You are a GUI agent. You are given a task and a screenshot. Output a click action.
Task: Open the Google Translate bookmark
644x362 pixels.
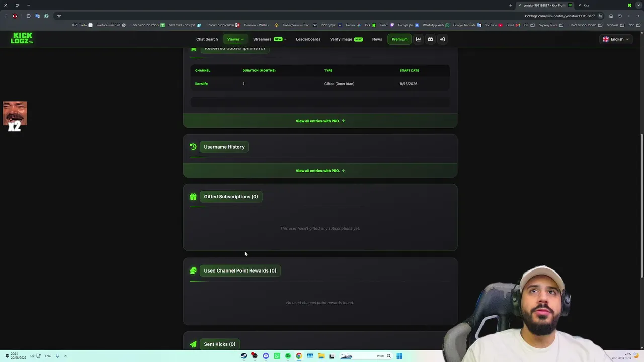pyautogui.click(x=467, y=25)
